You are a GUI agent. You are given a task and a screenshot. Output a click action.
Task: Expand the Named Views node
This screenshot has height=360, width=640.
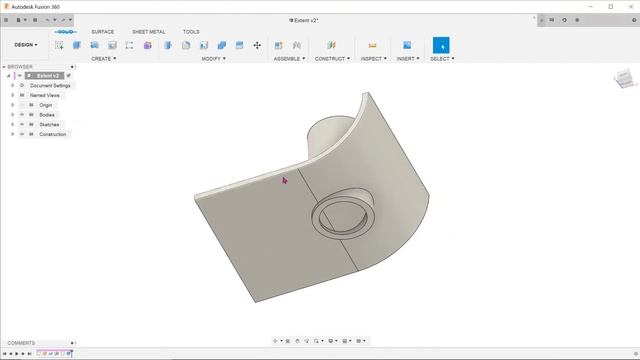(12, 95)
